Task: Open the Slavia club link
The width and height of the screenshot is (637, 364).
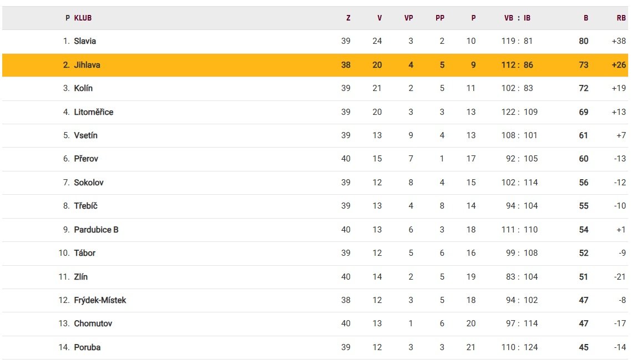Action: click(85, 41)
